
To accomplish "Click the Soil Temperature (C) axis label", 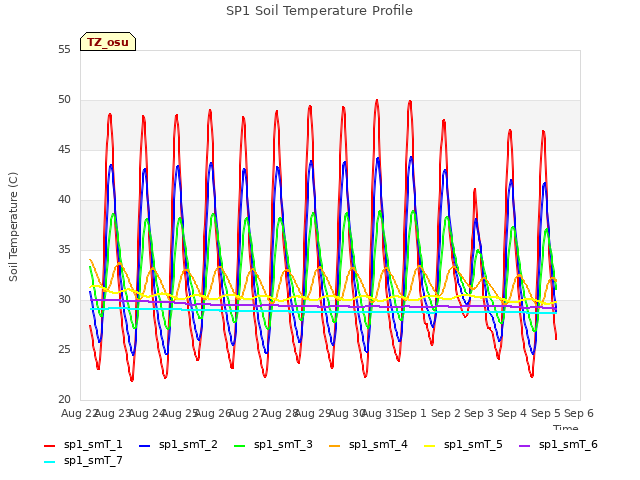I will point(13,227).
